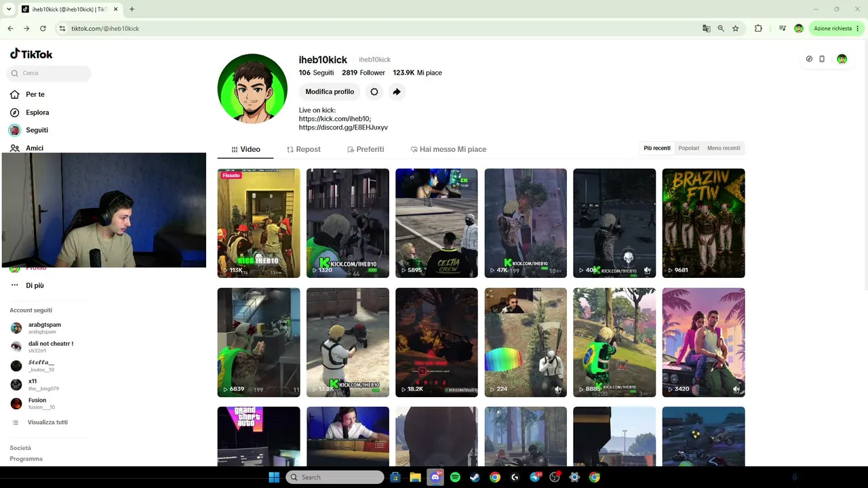Open the video with 1320 views
The width and height of the screenshot is (868, 488).
pyautogui.click(x=348, y=223)
